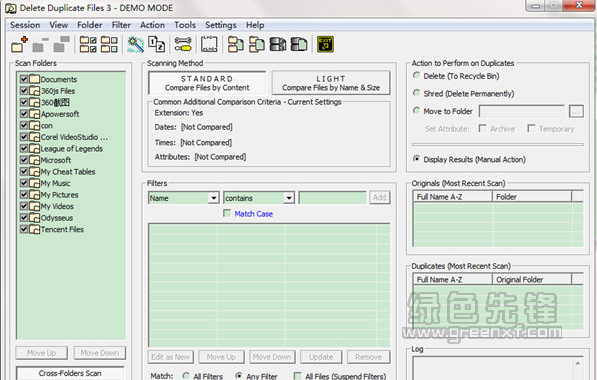Choose STANDARD Compare Files by Content
597x380 pixels.
(x=207, y=83)
